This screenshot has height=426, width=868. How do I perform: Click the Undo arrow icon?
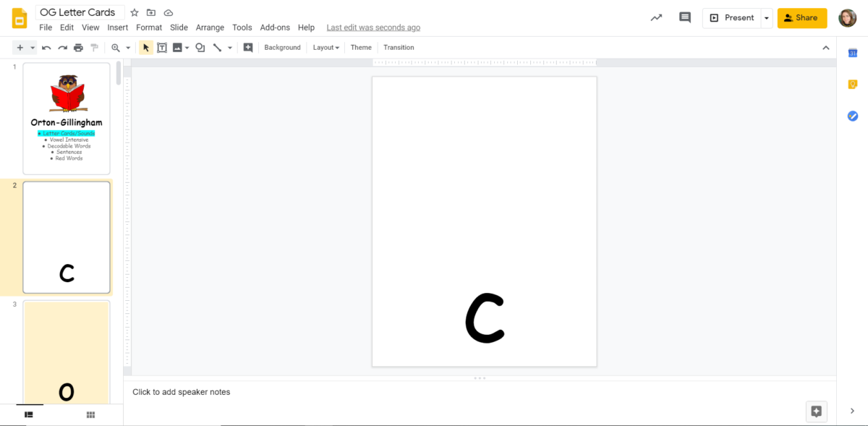46,48
